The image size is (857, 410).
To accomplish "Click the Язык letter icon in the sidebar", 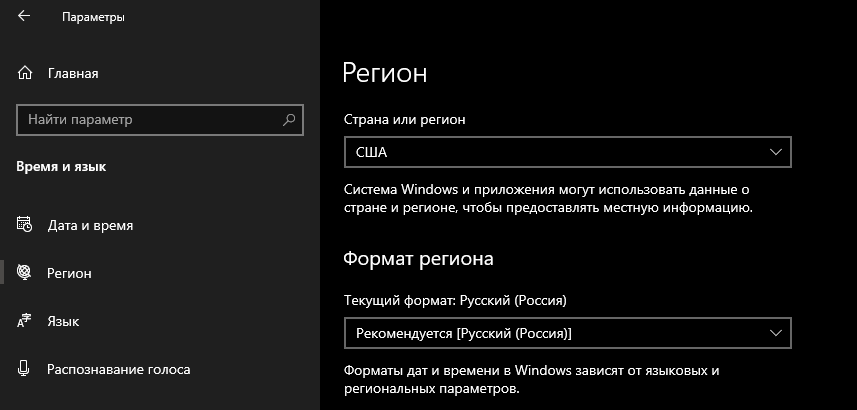I will coord(26,321).
